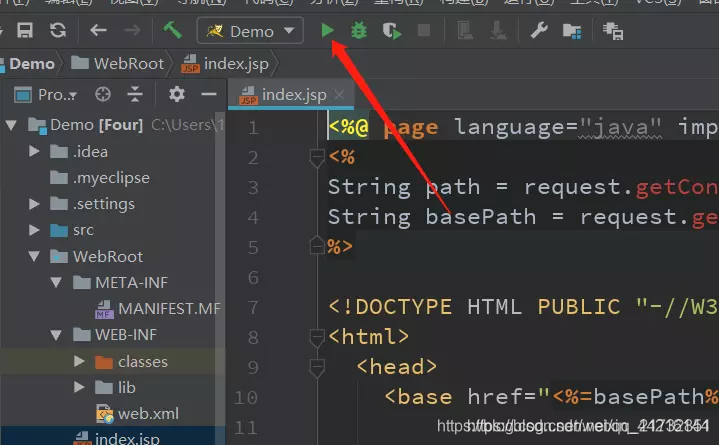Click the toolbar icon after Project Structure
This screenshot has width=719, height=445.
613,31
